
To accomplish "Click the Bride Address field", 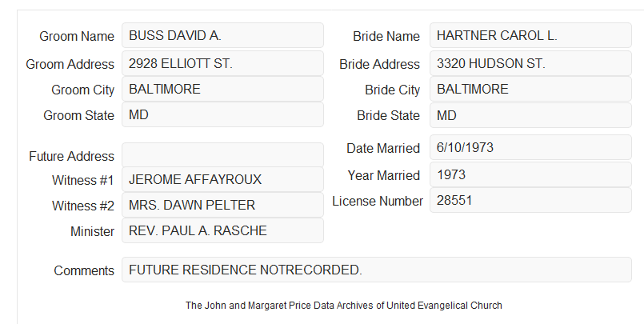I will [530, 64].
